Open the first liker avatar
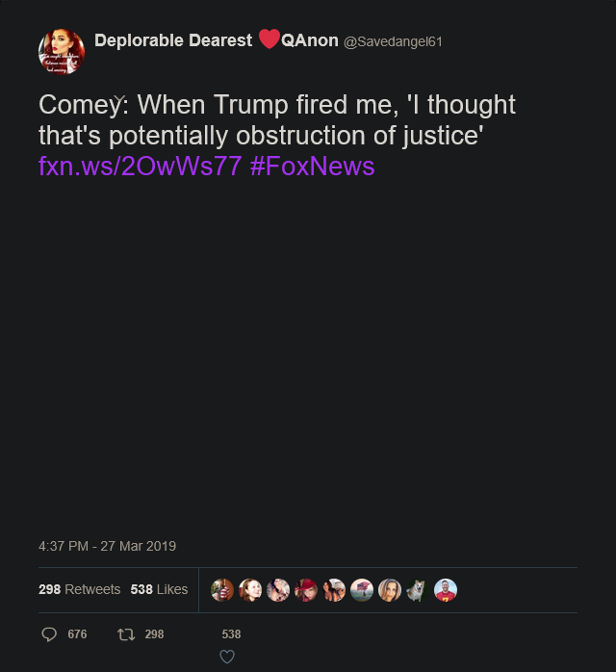 tap(222, 590)
